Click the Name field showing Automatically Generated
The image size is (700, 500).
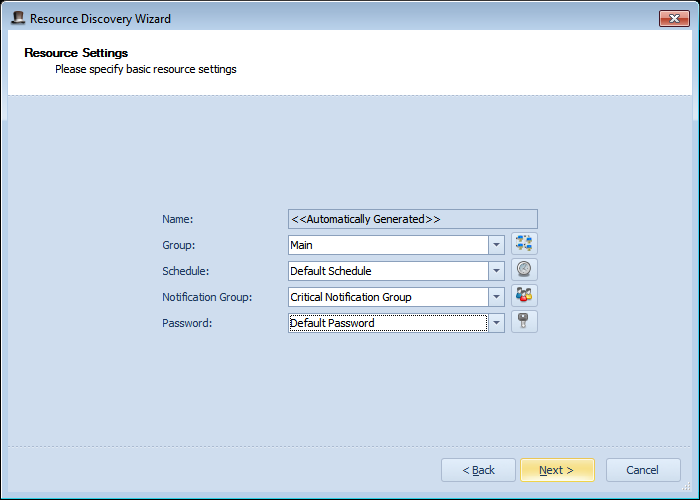(412, 219)
